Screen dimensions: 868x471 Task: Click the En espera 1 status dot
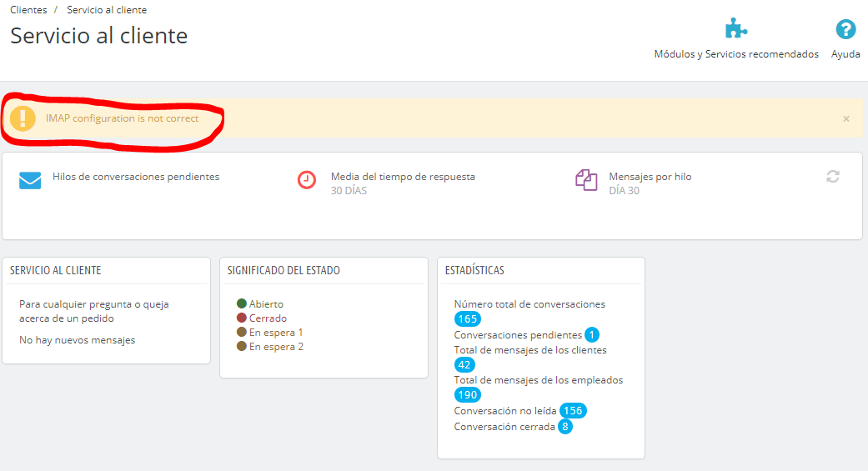tap(241, 332)
